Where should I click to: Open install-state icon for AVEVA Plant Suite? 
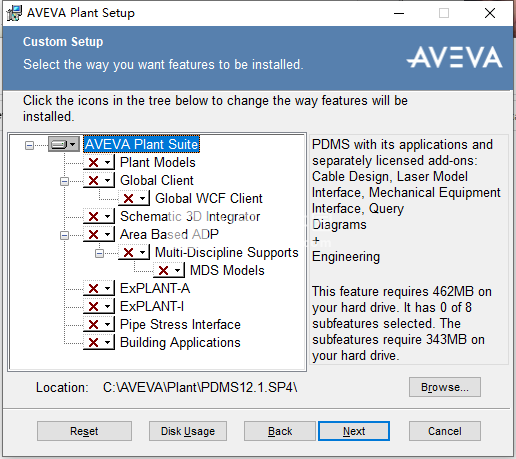[x=64, y=144]
